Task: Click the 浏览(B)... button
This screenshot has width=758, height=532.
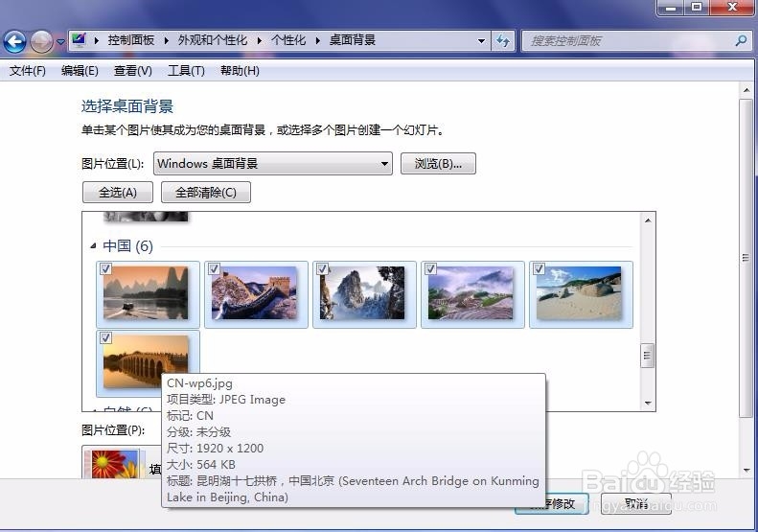Action: (438, 164)
